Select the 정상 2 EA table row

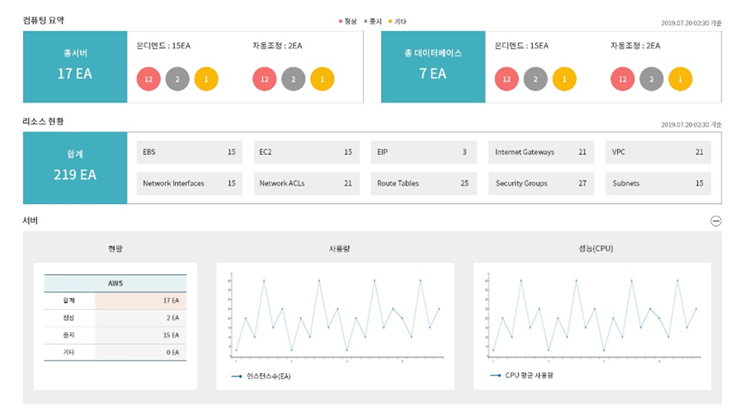pos(115,318)
